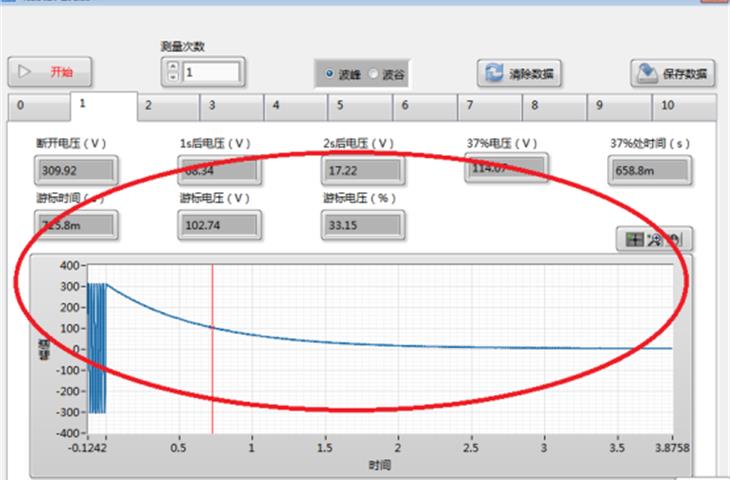Increment the 测量次数 value with up arrow
730x480 pixels.
pos(172,67)
